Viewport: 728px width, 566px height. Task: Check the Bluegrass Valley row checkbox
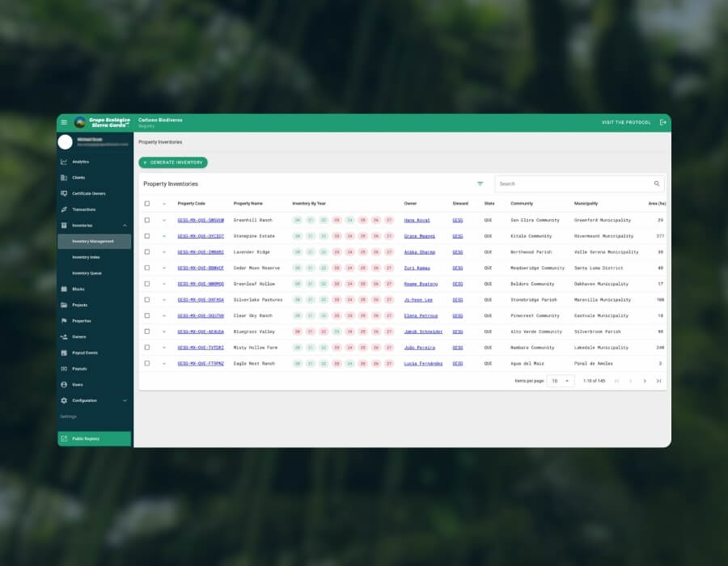[147, 332]
